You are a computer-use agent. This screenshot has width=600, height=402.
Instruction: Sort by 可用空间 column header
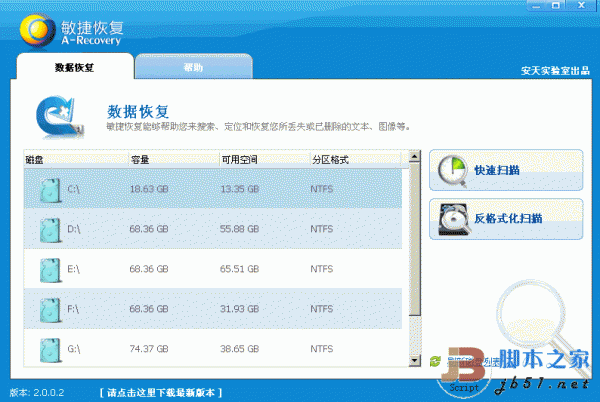265,159
